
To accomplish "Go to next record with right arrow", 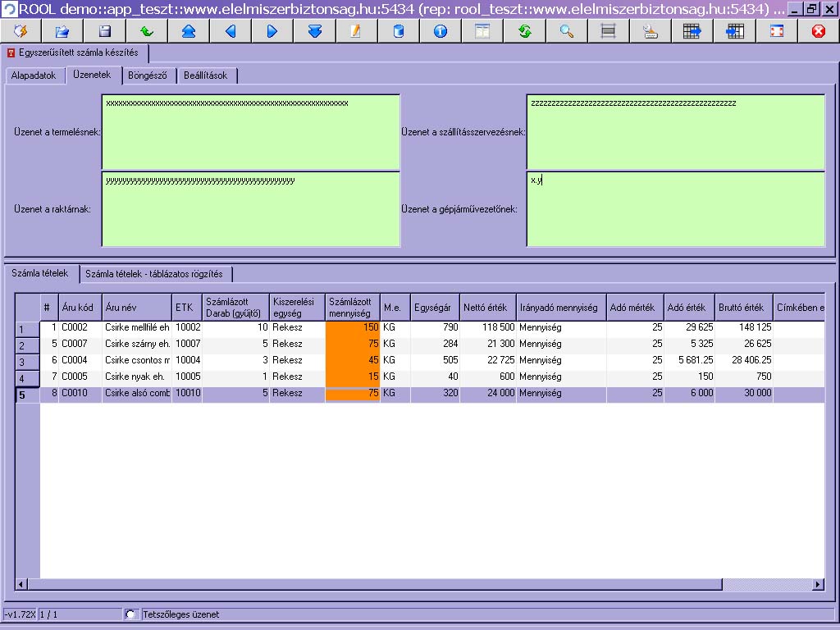I will pos(272,31).
